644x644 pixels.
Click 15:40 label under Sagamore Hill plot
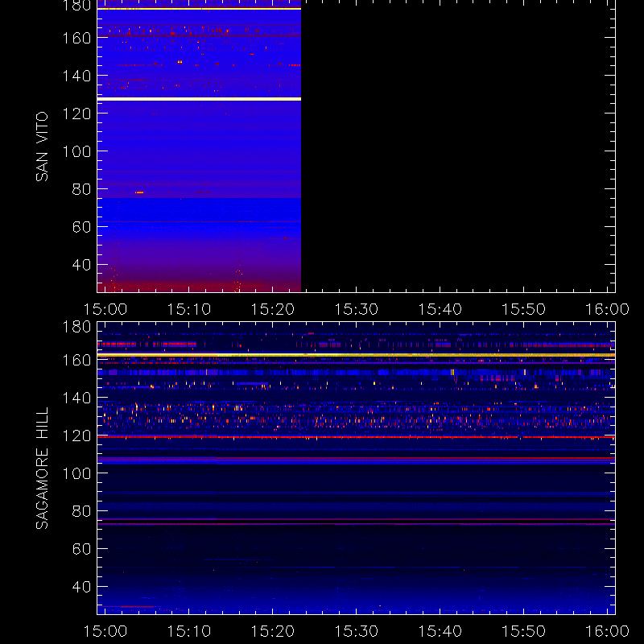click(x=440, y=631)
